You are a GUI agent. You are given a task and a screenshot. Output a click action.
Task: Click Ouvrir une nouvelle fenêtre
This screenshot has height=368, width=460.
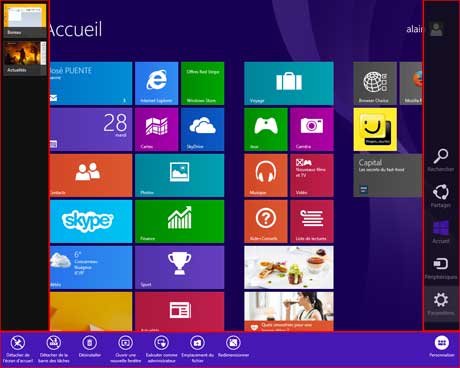point(126,349)
